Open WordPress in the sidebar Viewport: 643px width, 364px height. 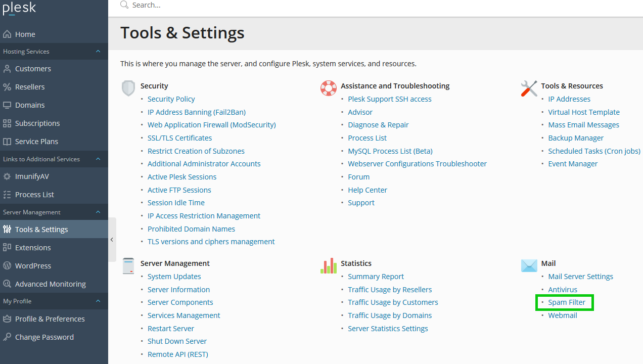tap(33, 266)
